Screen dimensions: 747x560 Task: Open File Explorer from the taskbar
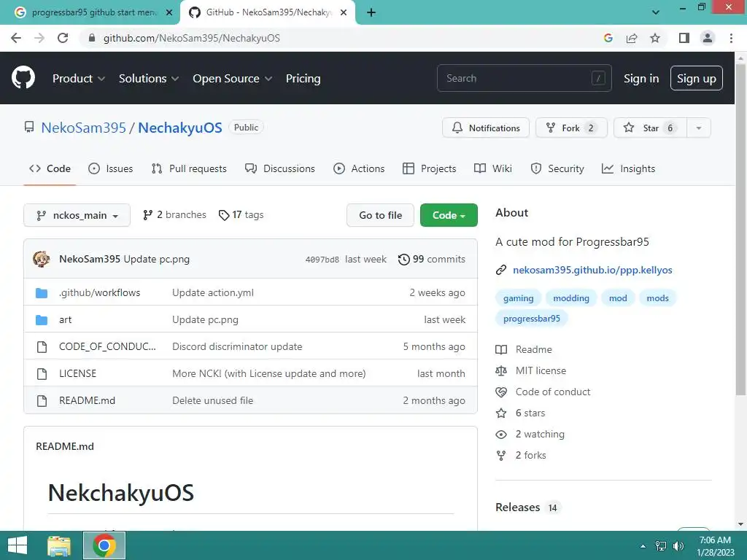59,545
